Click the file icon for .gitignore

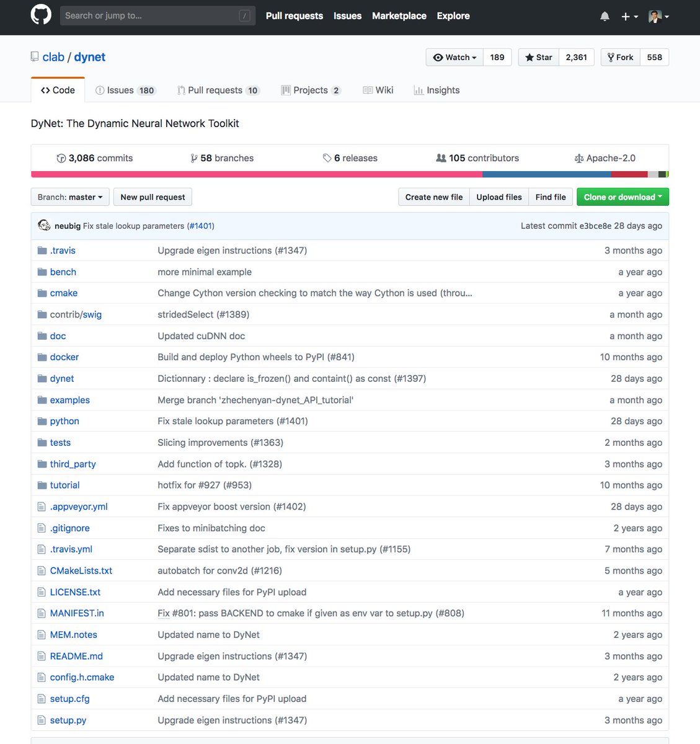(x=42, y=528)
